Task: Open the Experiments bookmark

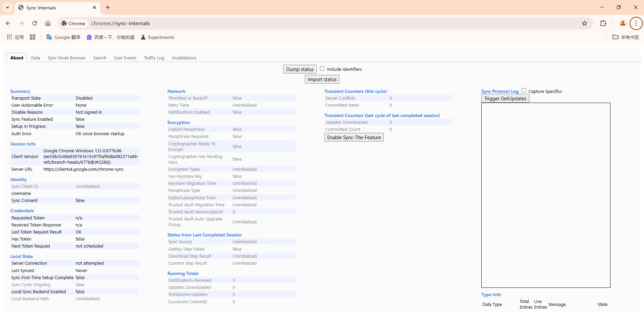Action: click(x=157, y=37)
